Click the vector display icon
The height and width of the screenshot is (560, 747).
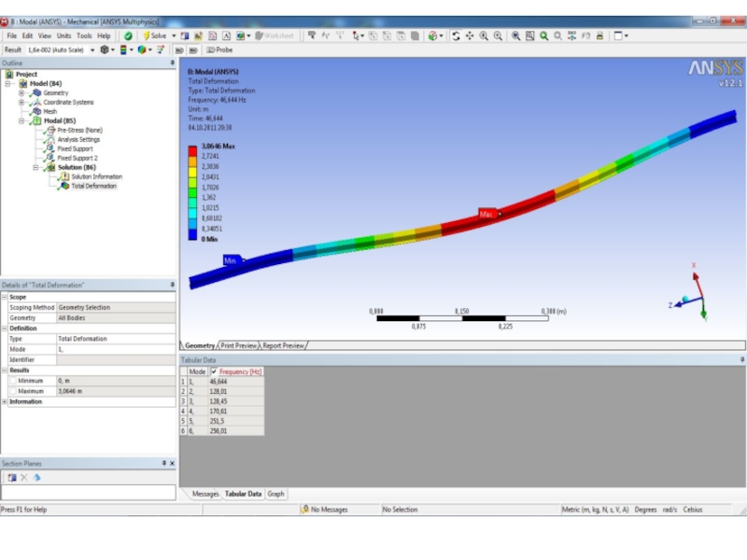(x=161, y=50)
